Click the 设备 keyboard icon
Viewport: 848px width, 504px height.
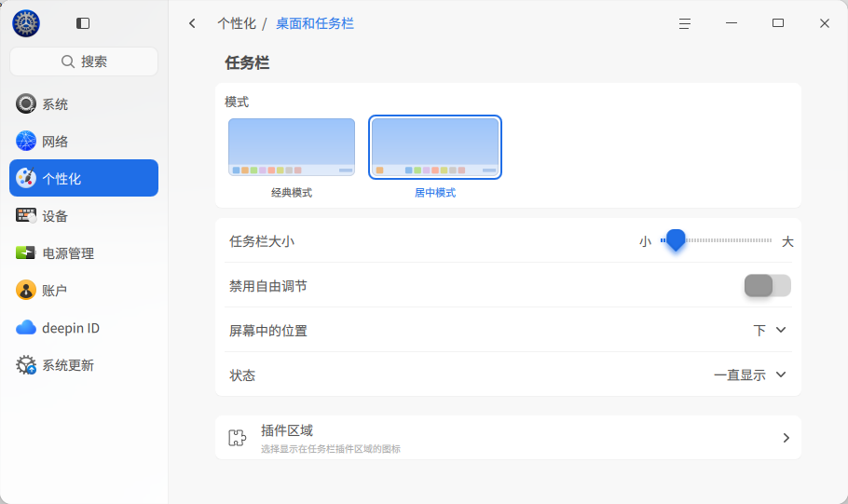click(26, 216)
